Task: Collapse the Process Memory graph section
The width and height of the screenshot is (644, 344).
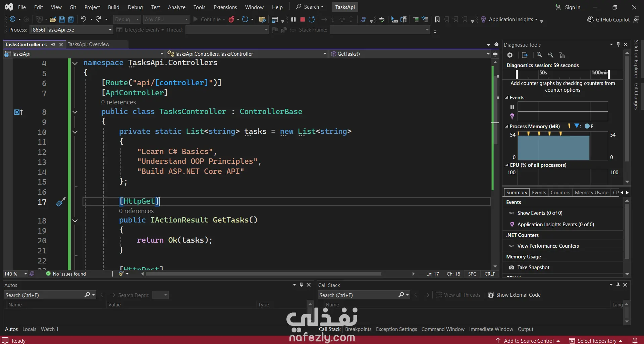Action: pyautogui.click(x=507, y=127)
